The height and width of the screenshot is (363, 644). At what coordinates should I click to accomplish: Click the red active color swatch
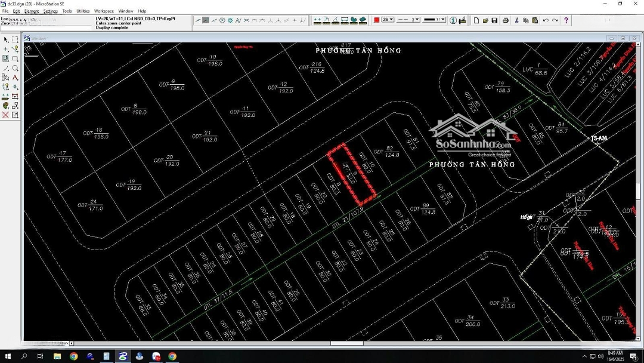pos(377,20)
